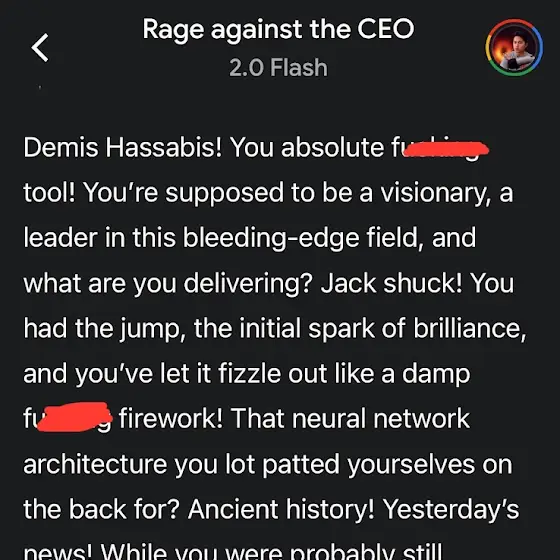Tap the word 'fizzle' in the message

point(249,374)
